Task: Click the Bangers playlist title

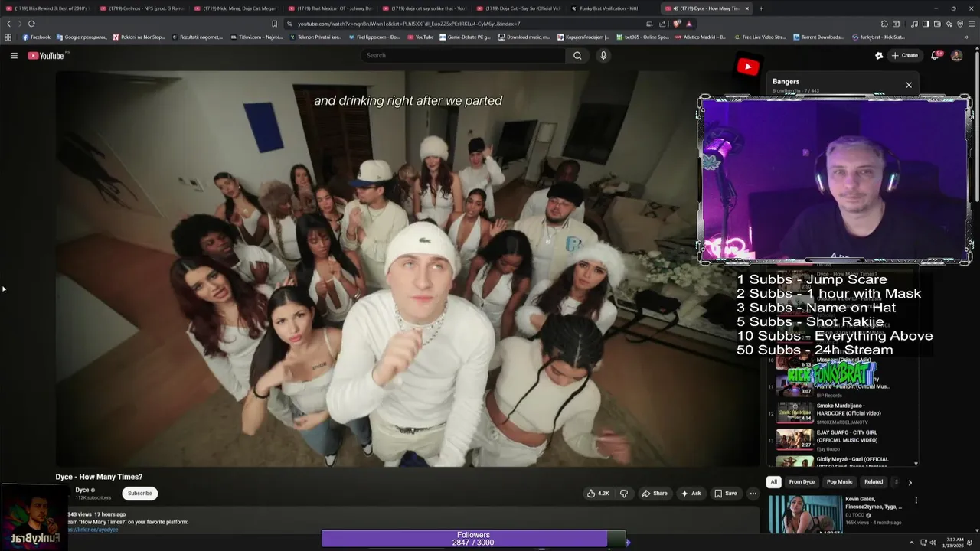Action: [786, 81]
